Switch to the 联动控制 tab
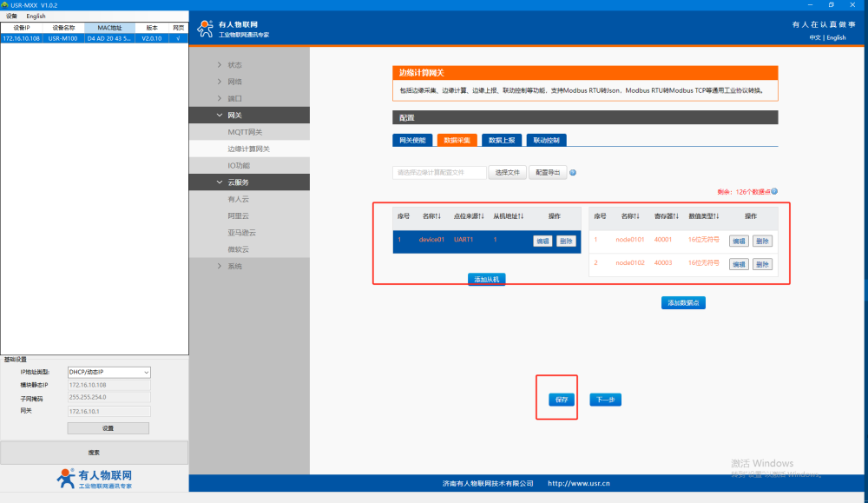 tap(546, 140)
